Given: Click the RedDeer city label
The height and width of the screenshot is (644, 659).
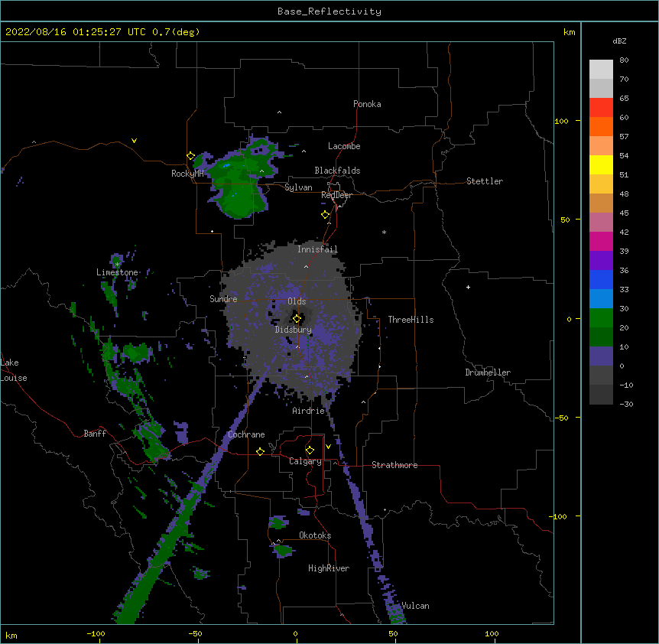Looking at the screenshot, I should [336, 195].
